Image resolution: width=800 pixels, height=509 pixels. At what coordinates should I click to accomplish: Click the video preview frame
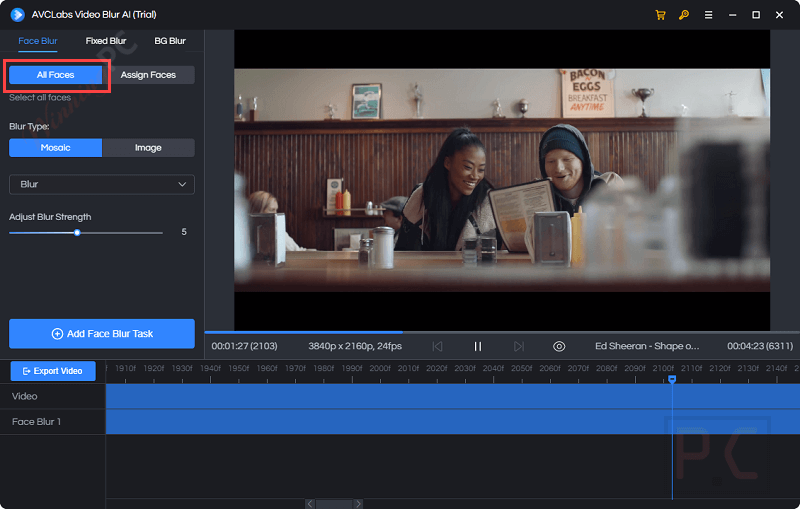502,180
